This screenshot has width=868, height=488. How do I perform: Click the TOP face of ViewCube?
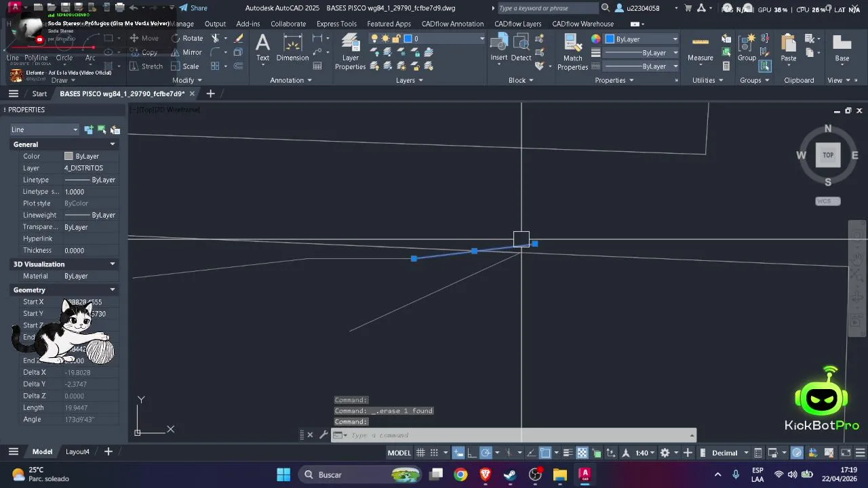pos(828,155)
